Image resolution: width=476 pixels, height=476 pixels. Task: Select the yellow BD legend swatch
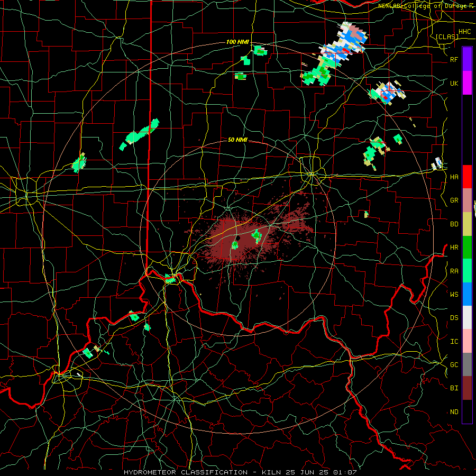click(467, 224)
